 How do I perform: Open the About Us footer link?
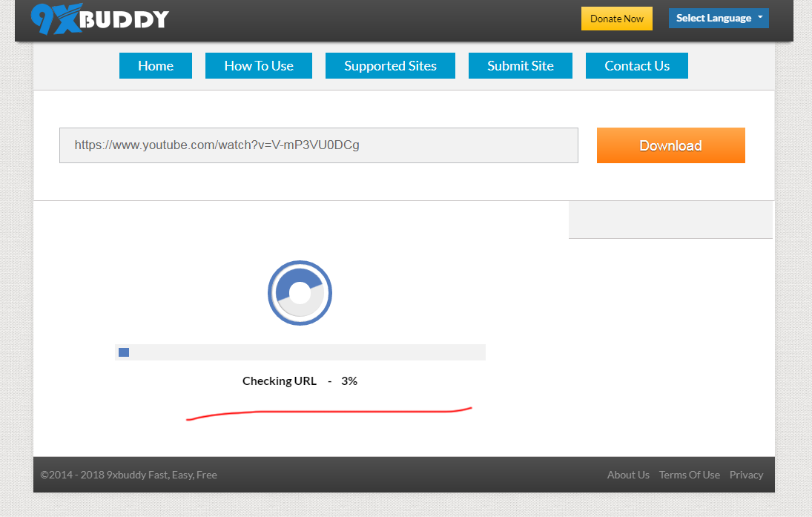pos(628,475)
